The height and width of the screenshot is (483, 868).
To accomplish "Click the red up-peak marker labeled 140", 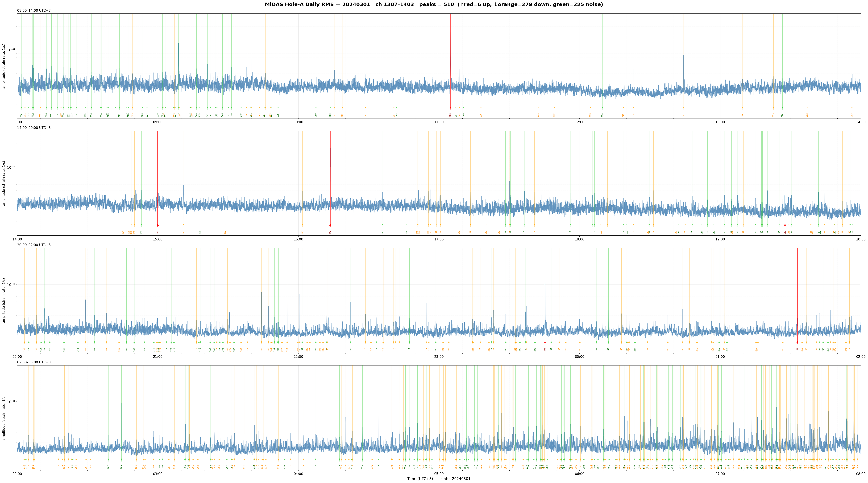I will 785,225.
